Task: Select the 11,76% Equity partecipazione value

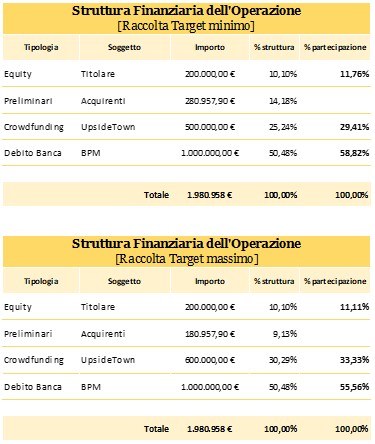Action: 354,74
